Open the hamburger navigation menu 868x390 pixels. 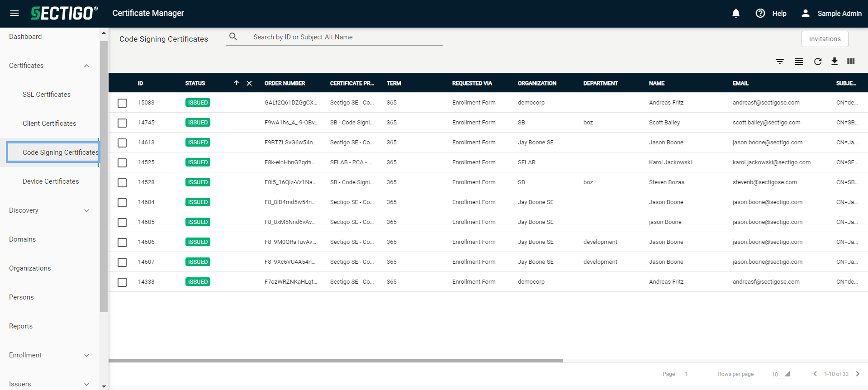pos(14,13)
